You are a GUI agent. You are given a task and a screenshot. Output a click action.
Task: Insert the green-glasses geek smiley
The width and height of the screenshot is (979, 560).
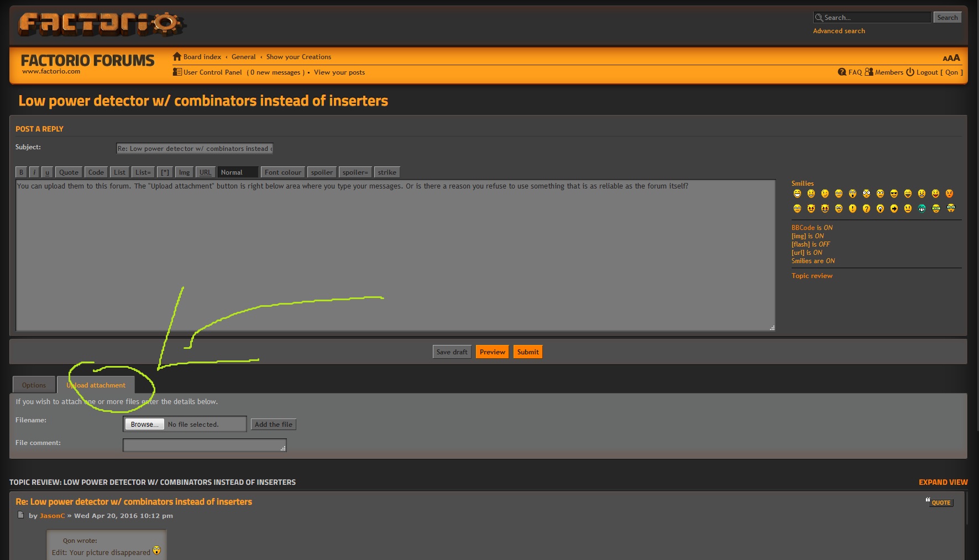(936, 208)
